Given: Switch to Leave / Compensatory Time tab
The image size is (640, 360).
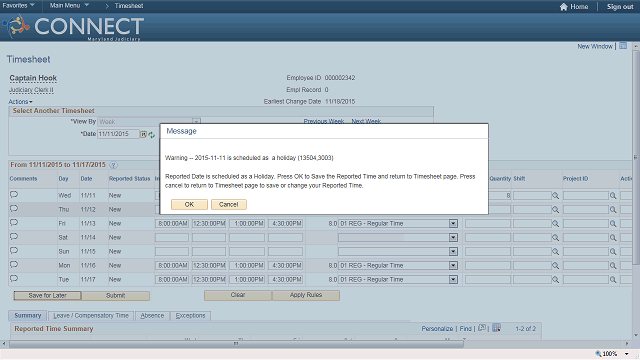Looking at the screenshot, I should click(91, 316).
